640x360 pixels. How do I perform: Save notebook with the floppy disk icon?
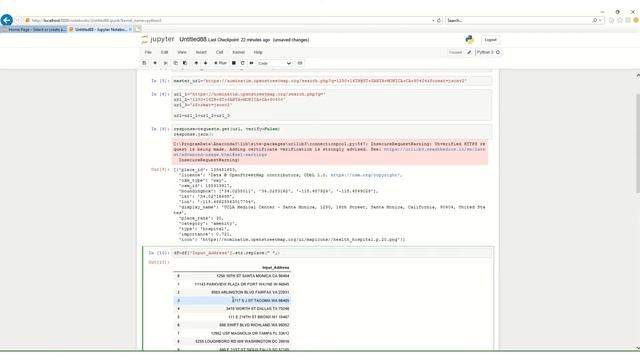(x=144, y=63)
